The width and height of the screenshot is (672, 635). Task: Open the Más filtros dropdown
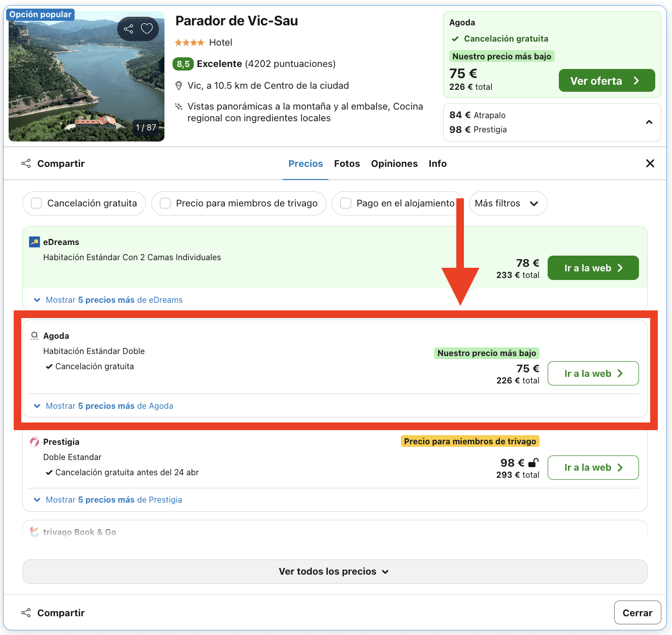tap(508, 203)
